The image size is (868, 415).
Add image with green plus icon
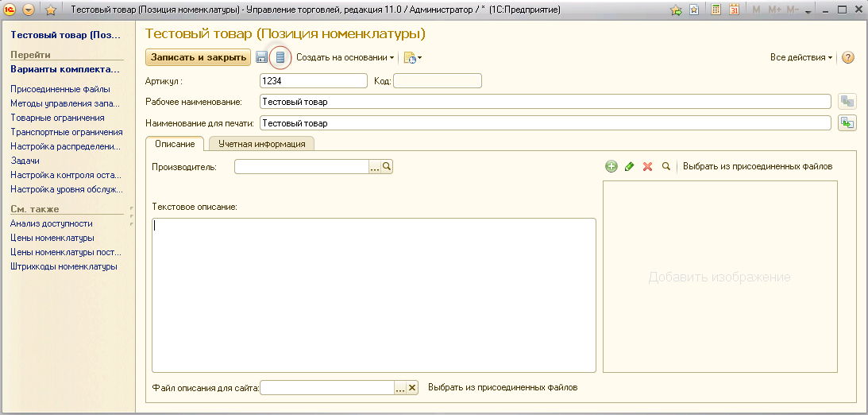point(611,166)
